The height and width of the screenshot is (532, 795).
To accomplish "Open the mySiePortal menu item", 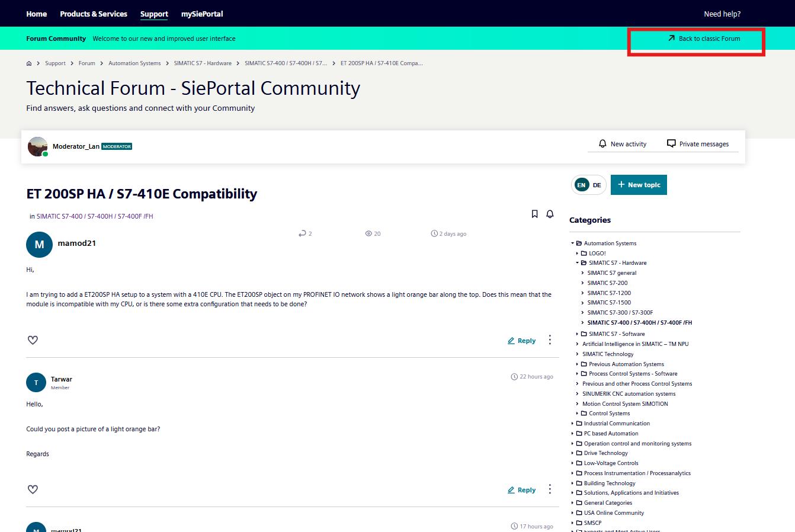I will (202, 14).
